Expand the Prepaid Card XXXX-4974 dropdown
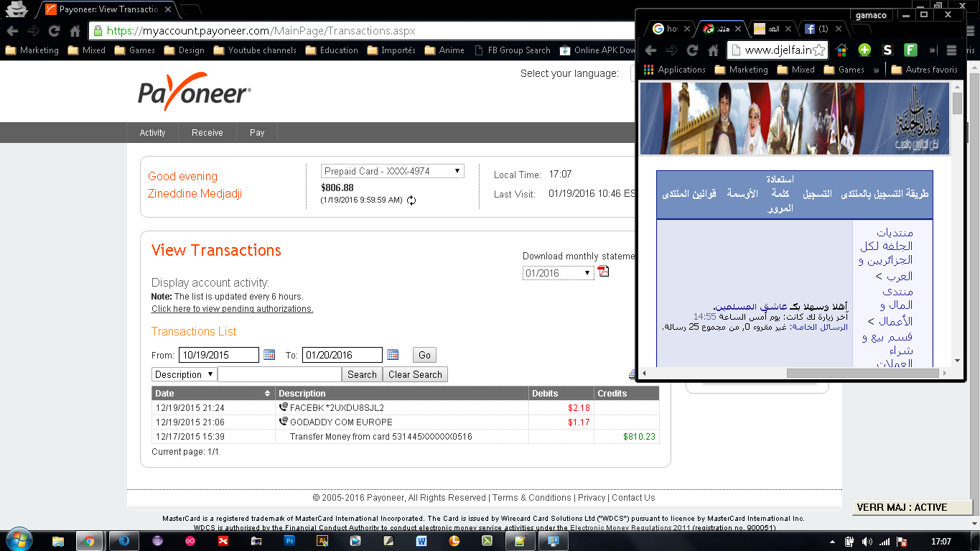This screenshot has height=551, width=980. tap(392, 171)
